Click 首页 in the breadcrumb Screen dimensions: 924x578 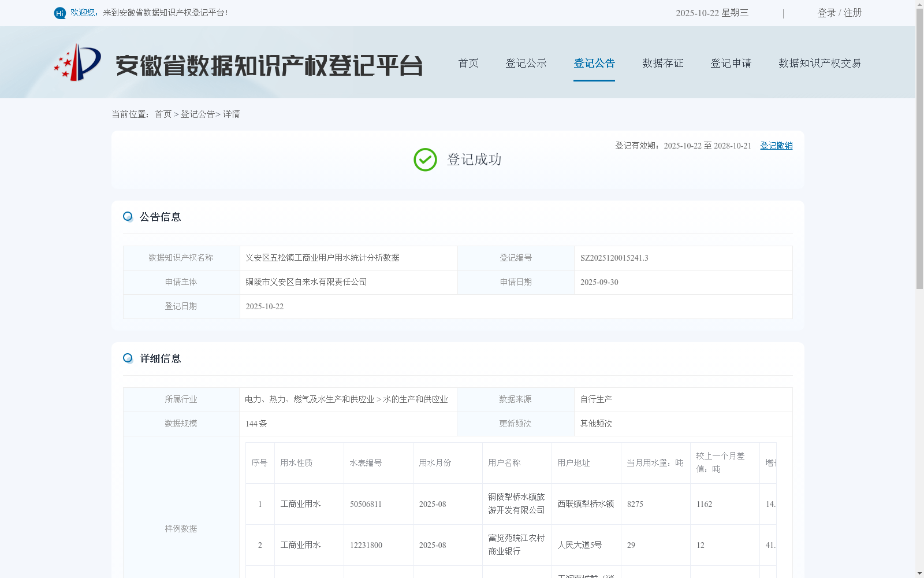click(163, 114)
